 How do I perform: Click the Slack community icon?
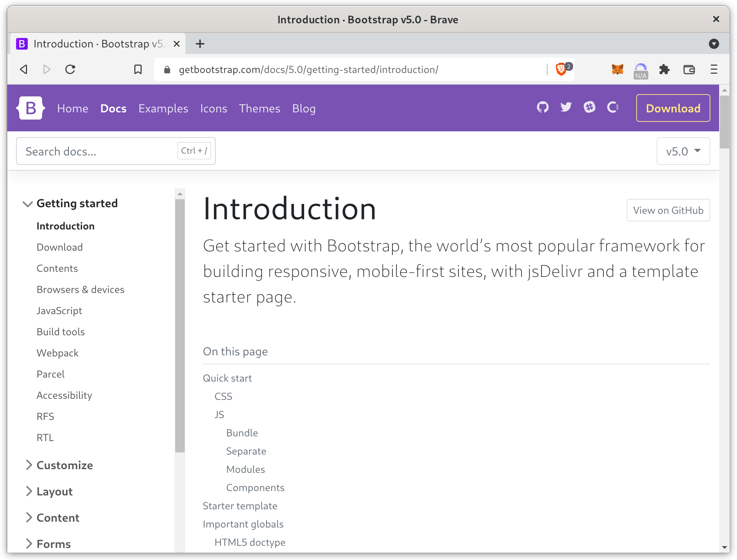[589, 108]
